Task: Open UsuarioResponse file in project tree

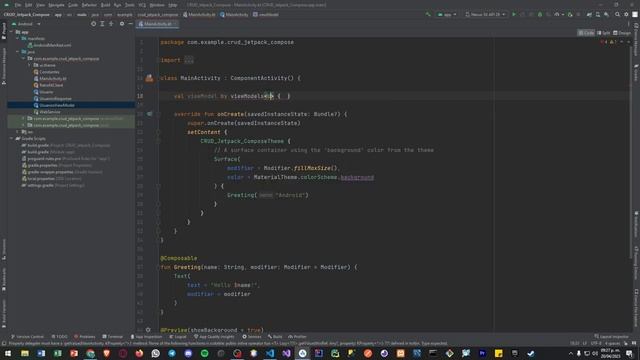Action: pyautogui.click(x=53, y=98)
